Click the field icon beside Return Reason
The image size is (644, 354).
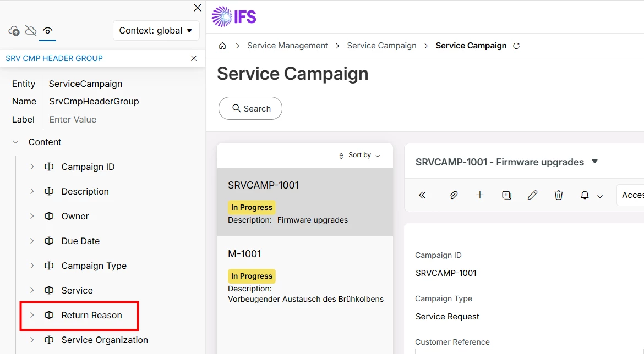(49, 315)
